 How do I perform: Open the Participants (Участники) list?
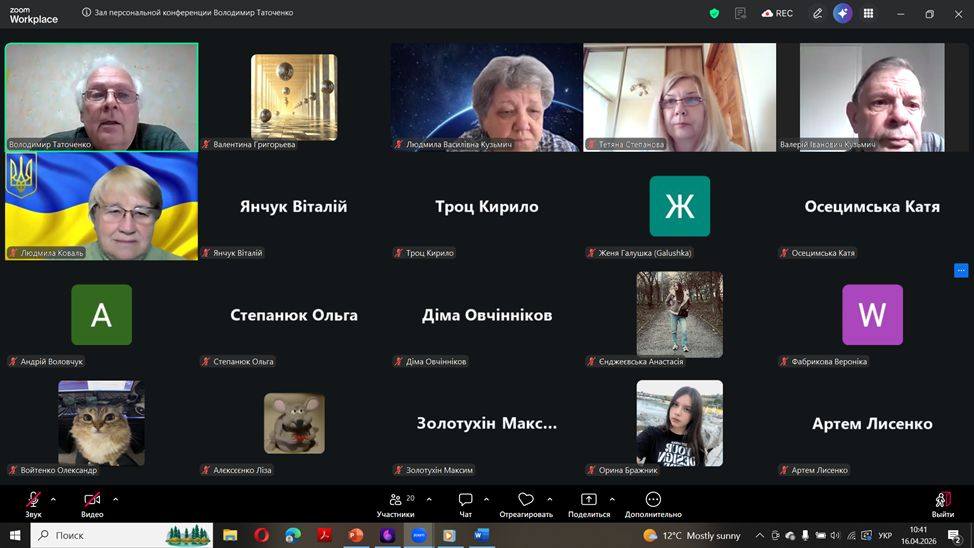pos(396,500)
